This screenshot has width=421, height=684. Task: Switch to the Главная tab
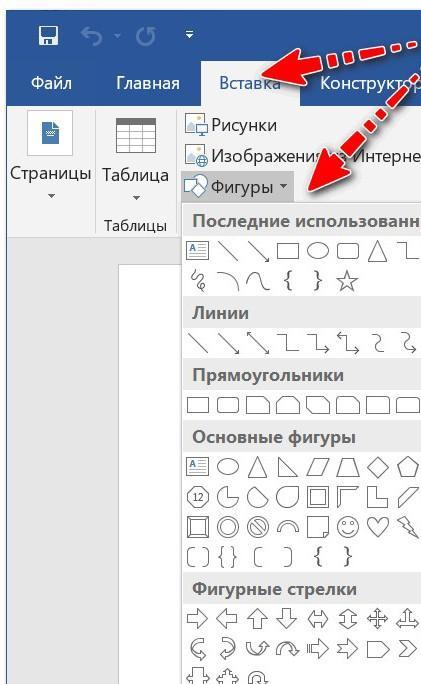(148, 83)
